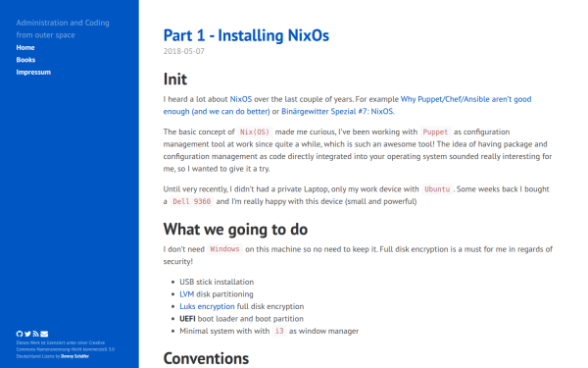The height and width of the screenshot is (368, 588).
Task: Click the 'i3' inline code
Action: pos(279,331)
